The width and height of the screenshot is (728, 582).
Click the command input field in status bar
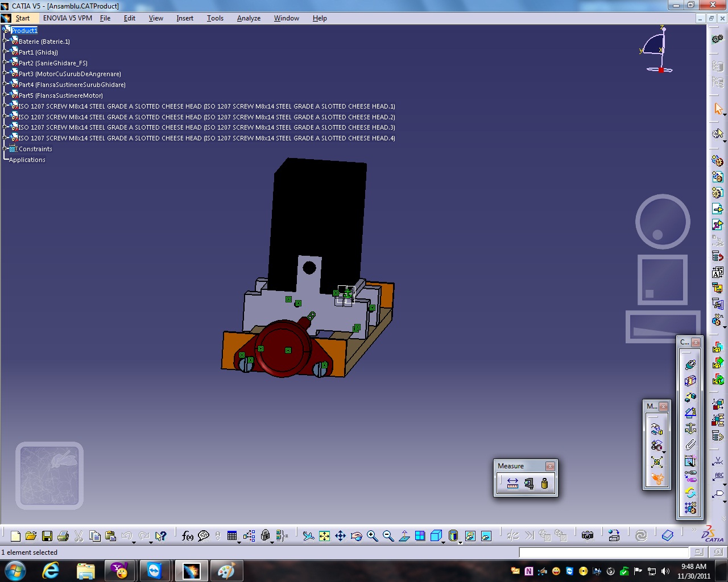click(x=603, y=552)
